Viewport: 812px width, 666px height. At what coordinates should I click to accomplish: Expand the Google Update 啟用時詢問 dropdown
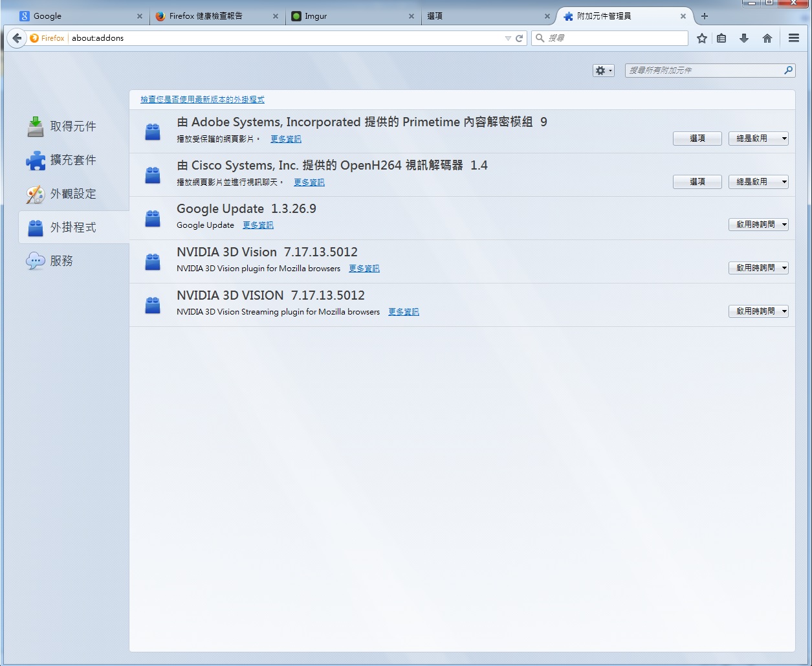(758, 225)
